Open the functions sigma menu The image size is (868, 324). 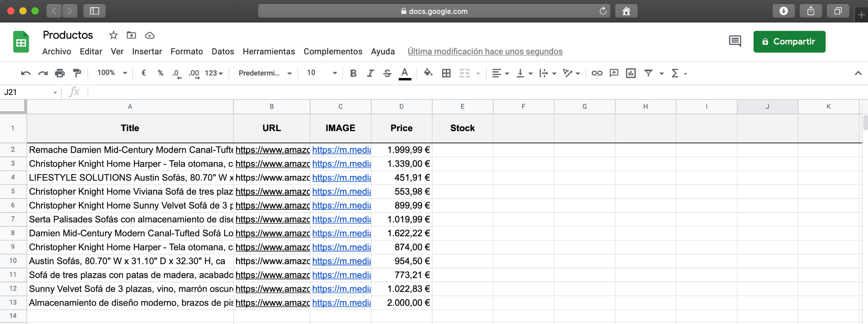point(679,73)
